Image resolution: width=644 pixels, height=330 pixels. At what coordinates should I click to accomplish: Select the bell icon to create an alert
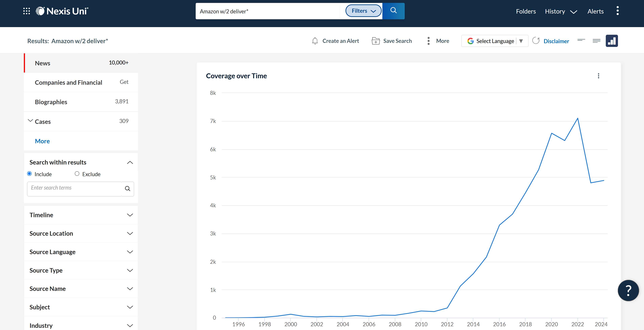pyautogui.click(x=315, y=41)
